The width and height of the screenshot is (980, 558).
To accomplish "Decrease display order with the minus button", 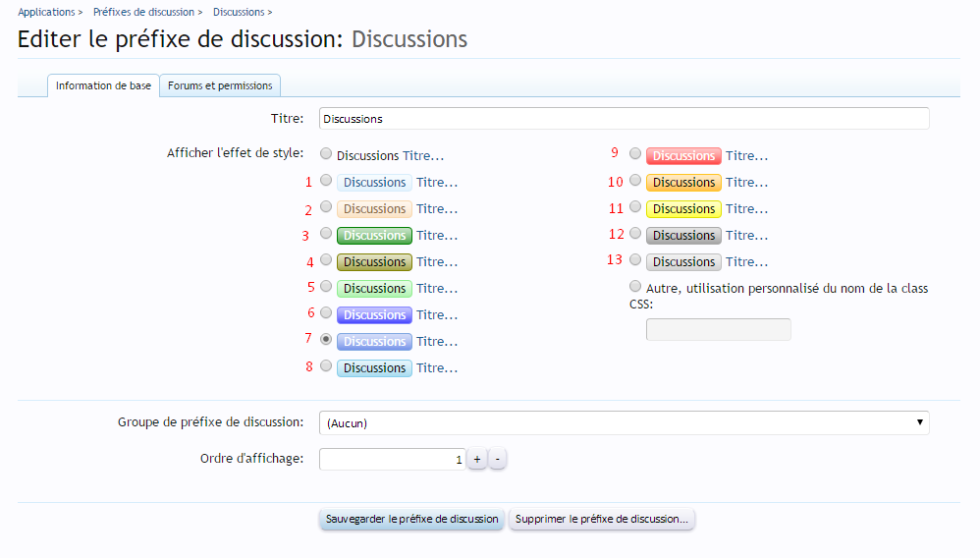I will [x=498, y=460].
